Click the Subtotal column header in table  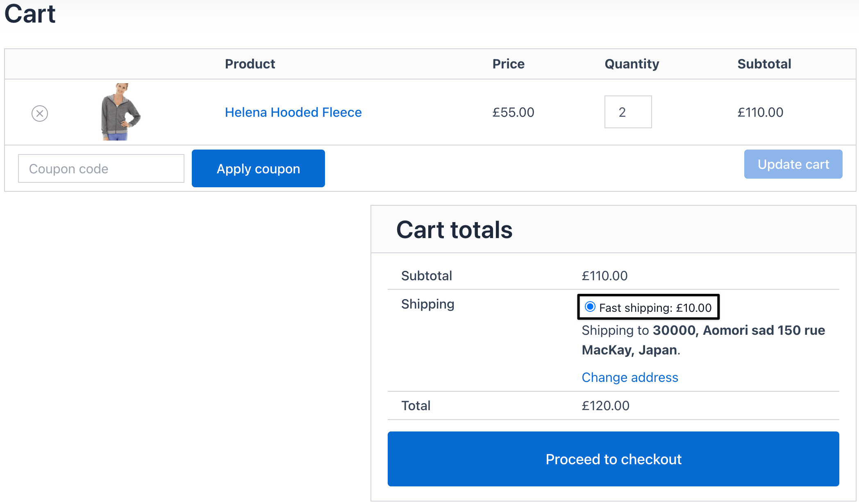pos(764,64)
